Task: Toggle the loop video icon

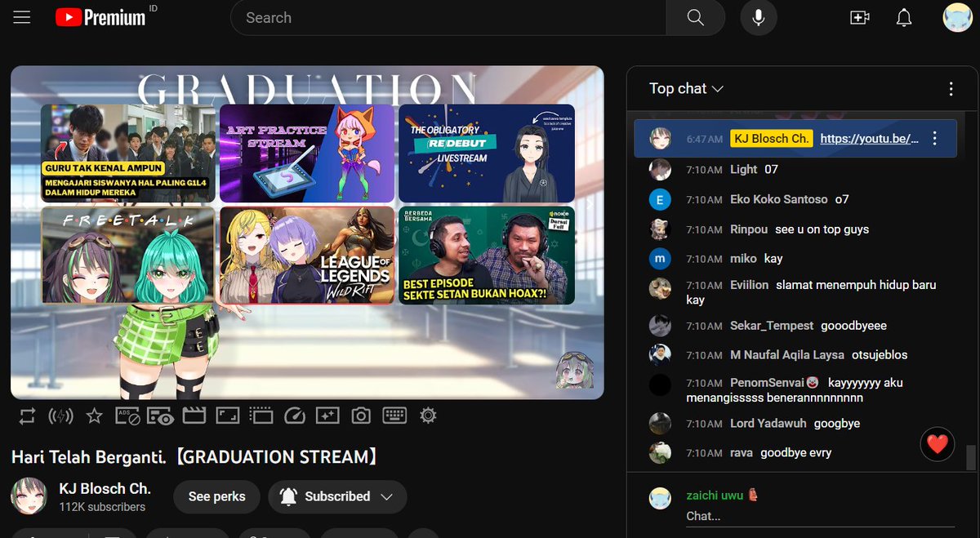Action: 27,416
